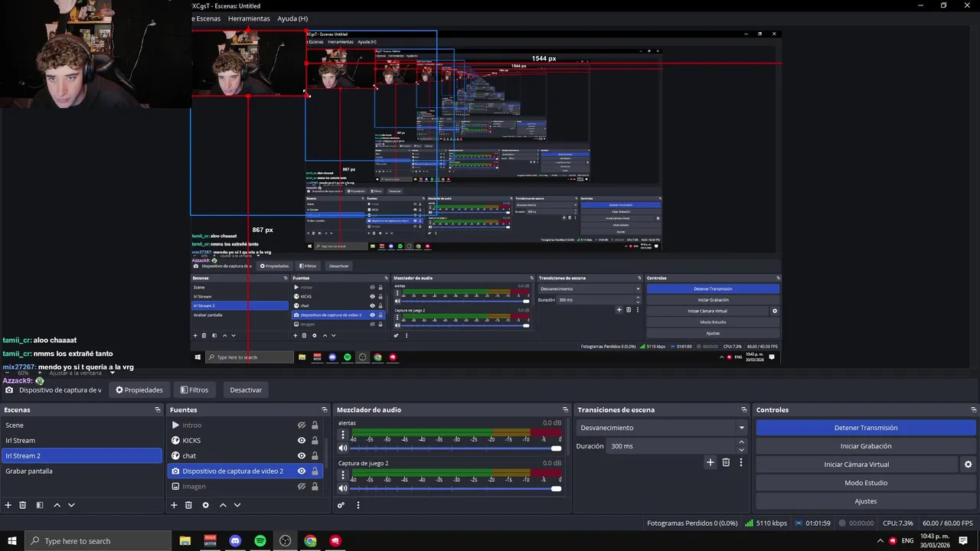Move selected source up in Fuentes

[223, 505]
